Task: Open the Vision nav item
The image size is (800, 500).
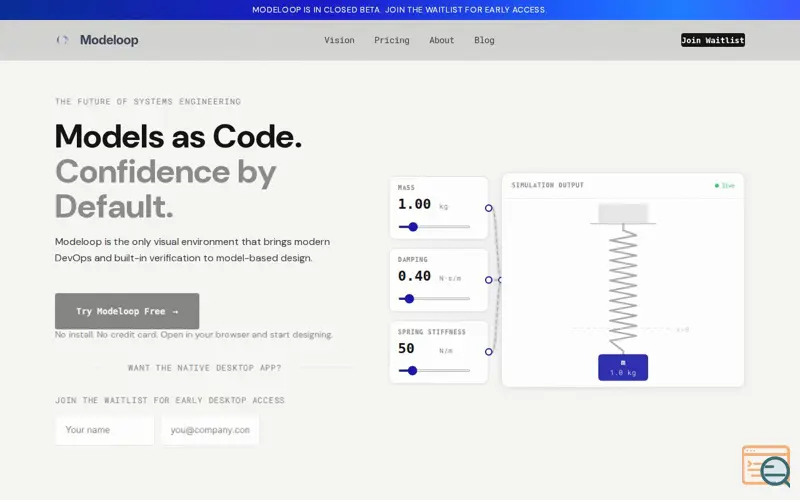Action: [339, 40]
